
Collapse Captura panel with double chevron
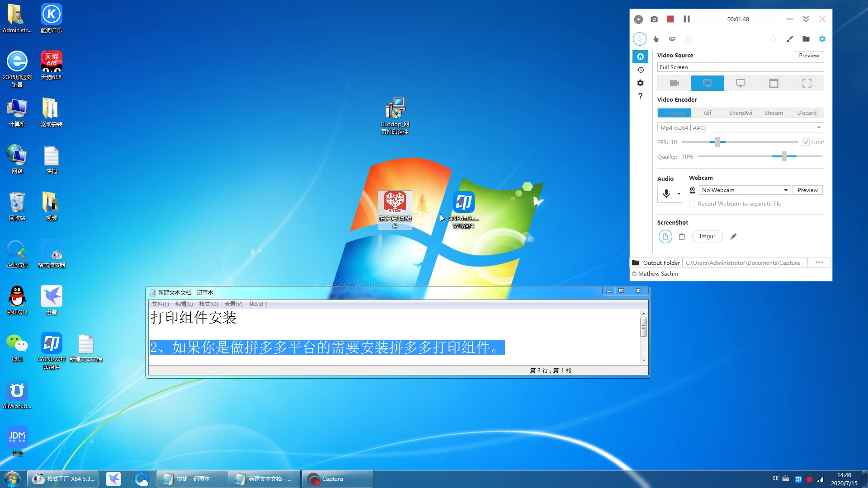click(x=806, y=19)
